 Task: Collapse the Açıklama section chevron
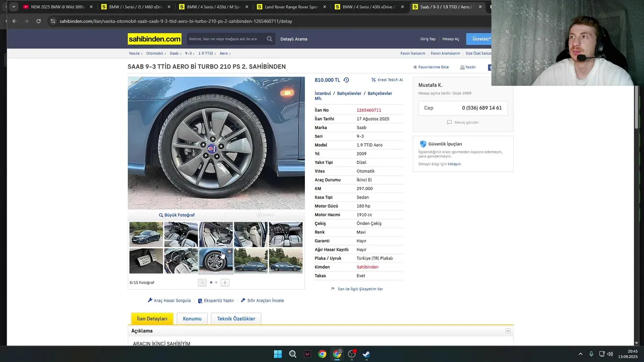click(508, 331)
